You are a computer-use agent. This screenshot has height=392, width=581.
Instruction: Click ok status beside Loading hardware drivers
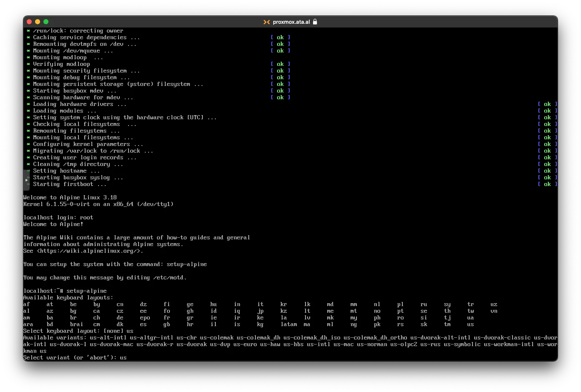[548, 104]
